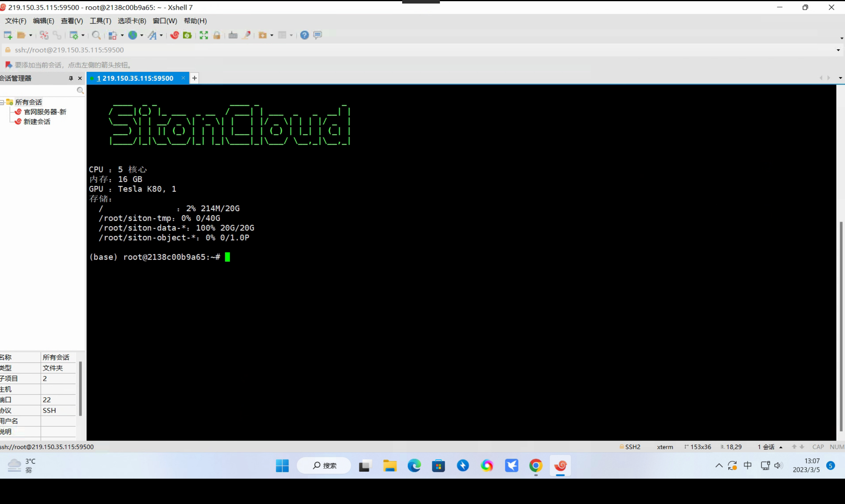Expand the dropdown beside the Properties icon
Viewport: 845px width, 504px height.
pos(83,35)
